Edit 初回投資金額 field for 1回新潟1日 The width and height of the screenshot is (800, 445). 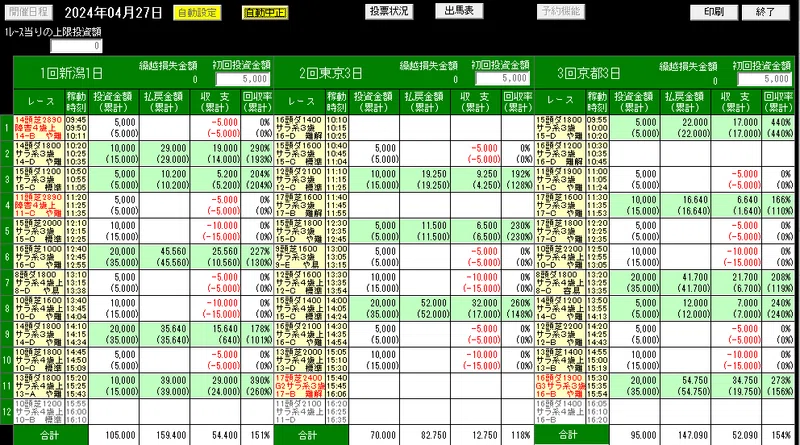(x=243, y=79)
